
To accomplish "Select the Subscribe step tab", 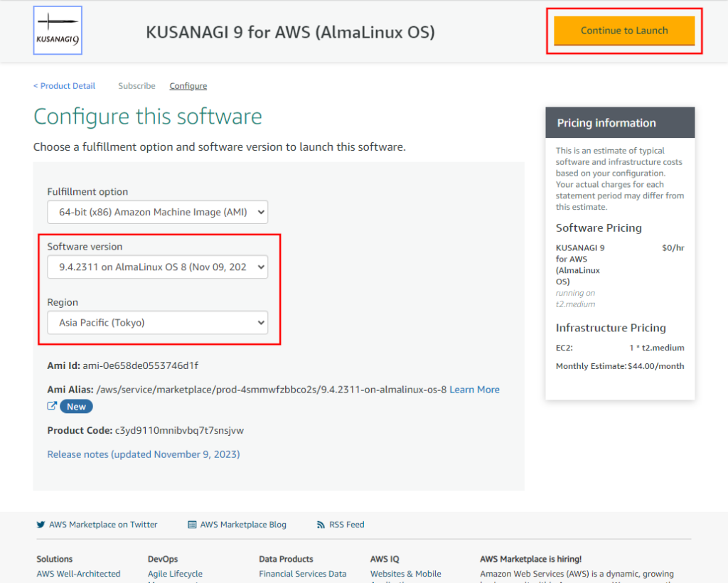I will coord(136,86).
